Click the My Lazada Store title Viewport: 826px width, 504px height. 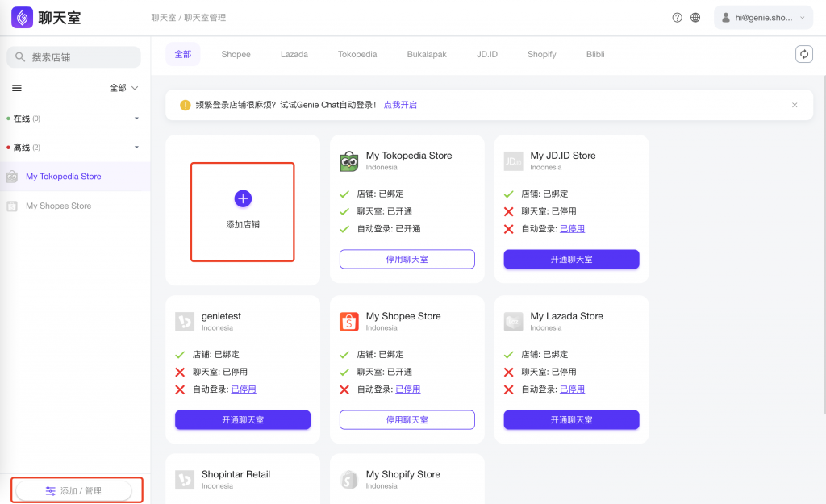coord(567,316)
